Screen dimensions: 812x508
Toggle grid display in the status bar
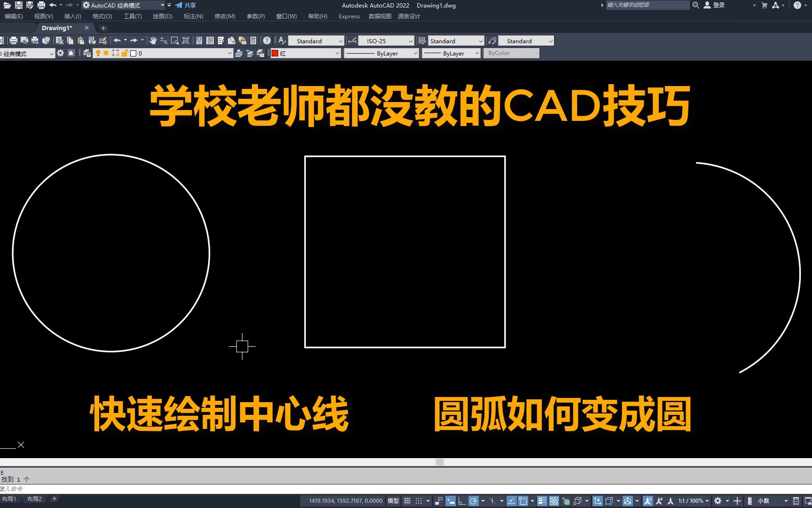(407, 500)
